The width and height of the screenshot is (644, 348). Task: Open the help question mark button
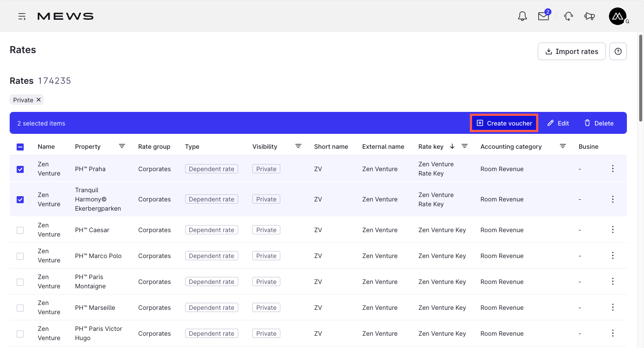(x=618, y=51)
